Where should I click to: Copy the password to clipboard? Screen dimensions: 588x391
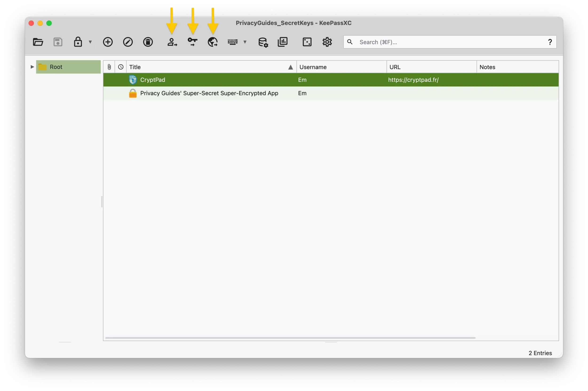click(x=192, y=42)
